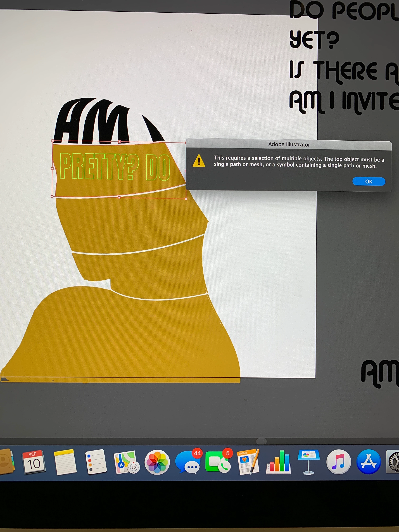Open the Notes app in the dock
Viewport: 399px width, 532px height.
pyautogui.click(x=65, y=462)
